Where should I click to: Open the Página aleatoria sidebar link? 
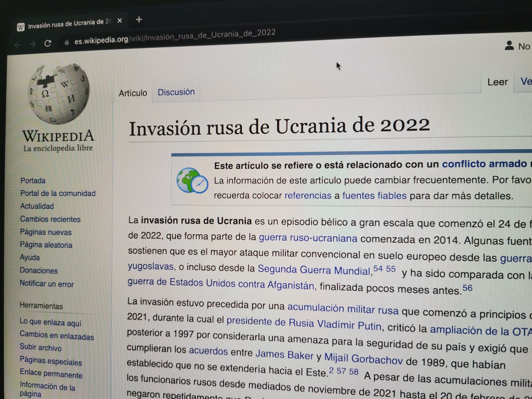coord(46,245)
